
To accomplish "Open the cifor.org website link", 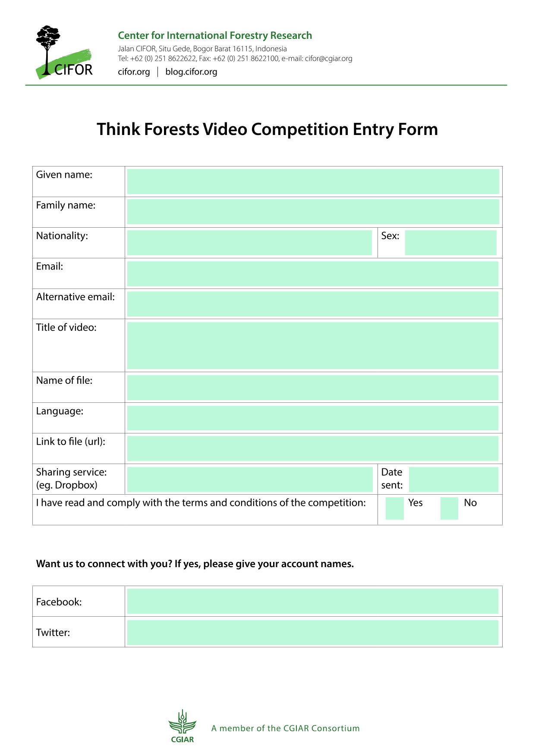I will point(134,72).
